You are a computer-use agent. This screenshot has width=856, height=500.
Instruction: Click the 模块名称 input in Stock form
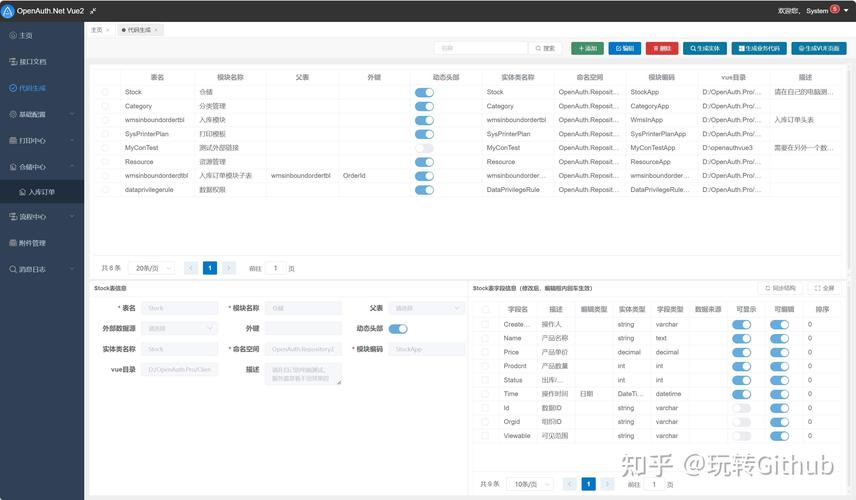pyautogui.click(x=303, y=308)
